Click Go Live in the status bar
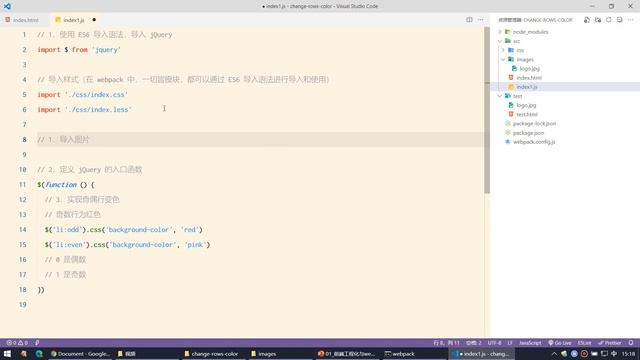 560,343
